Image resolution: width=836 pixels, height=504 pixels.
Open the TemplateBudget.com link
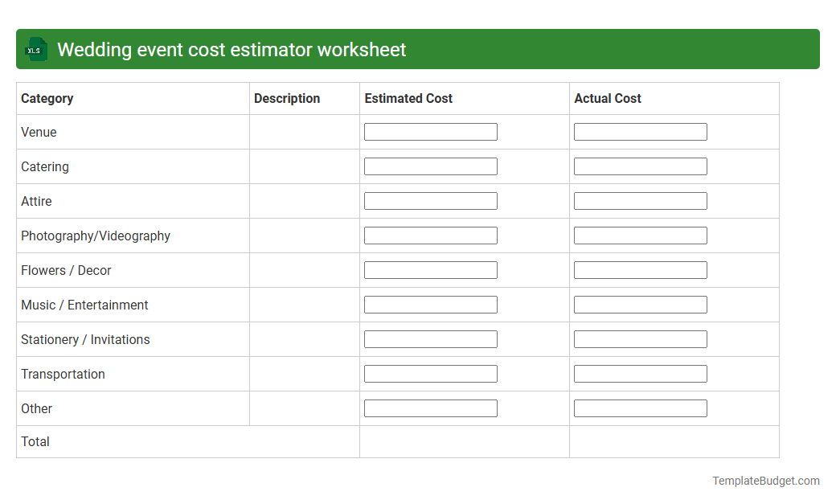765,481
